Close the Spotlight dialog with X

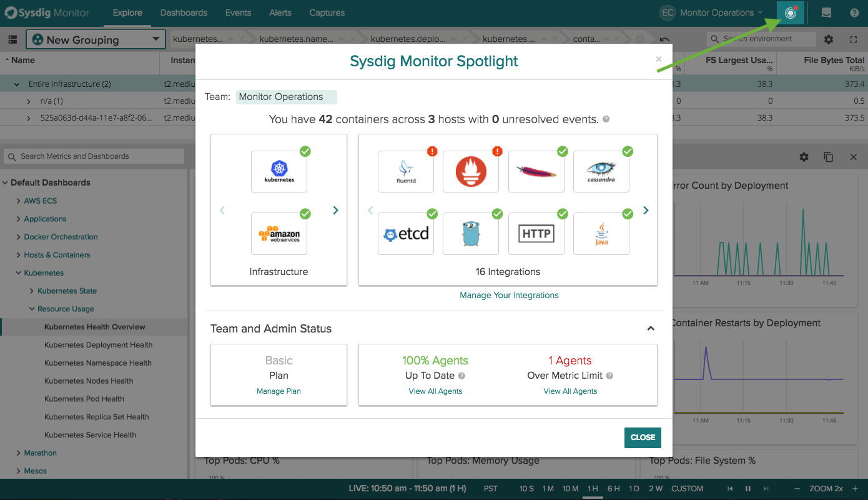(x=658, y=59)
